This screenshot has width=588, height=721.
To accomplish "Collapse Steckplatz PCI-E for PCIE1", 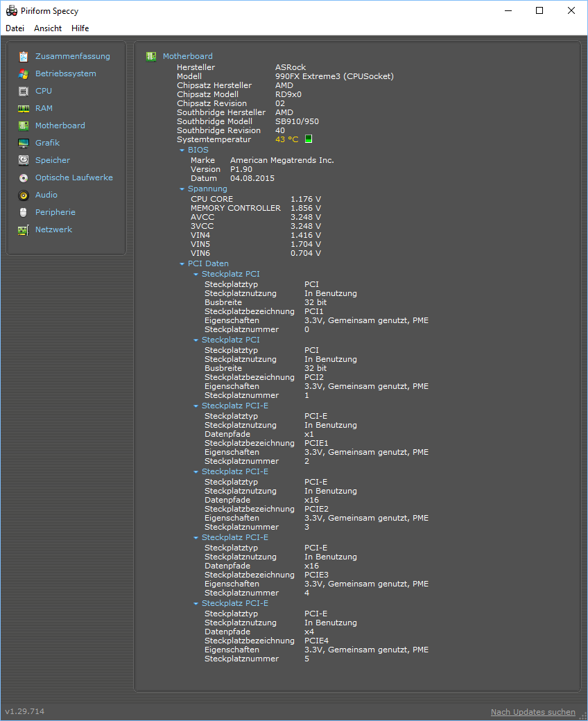I will (196, 406).
